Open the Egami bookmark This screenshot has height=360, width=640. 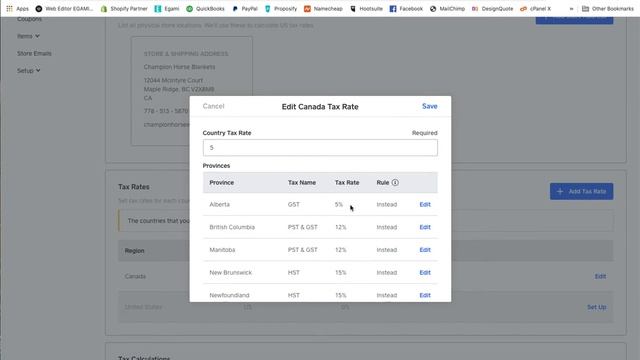point(167,9)
